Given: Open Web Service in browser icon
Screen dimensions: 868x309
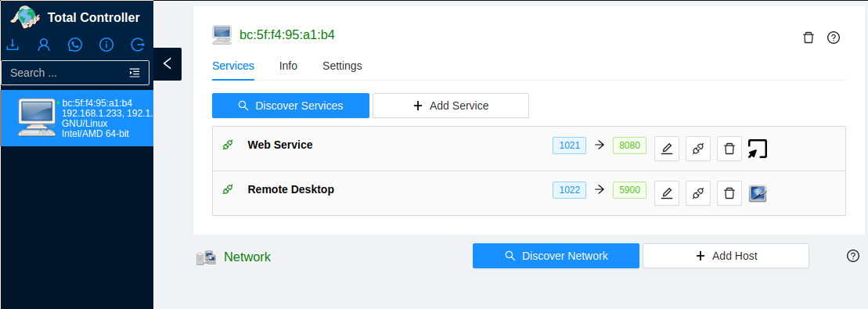Looking at the screenshot, I should (x=758, y=149).
